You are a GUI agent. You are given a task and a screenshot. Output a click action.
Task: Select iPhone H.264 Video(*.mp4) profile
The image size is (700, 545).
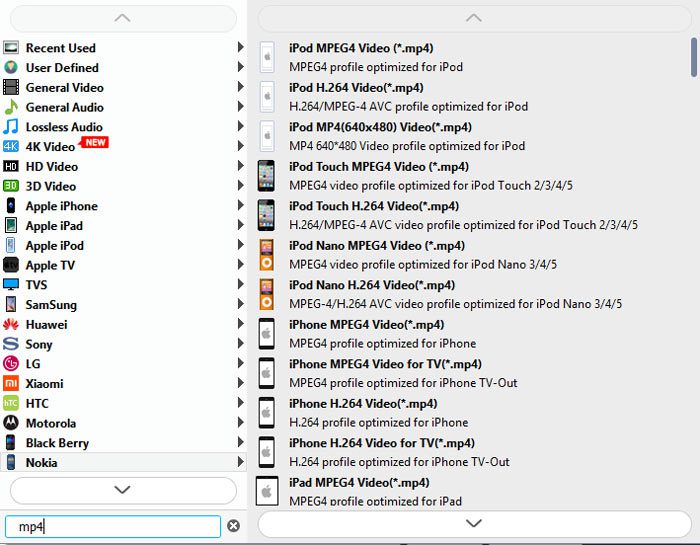coord(473,413)
